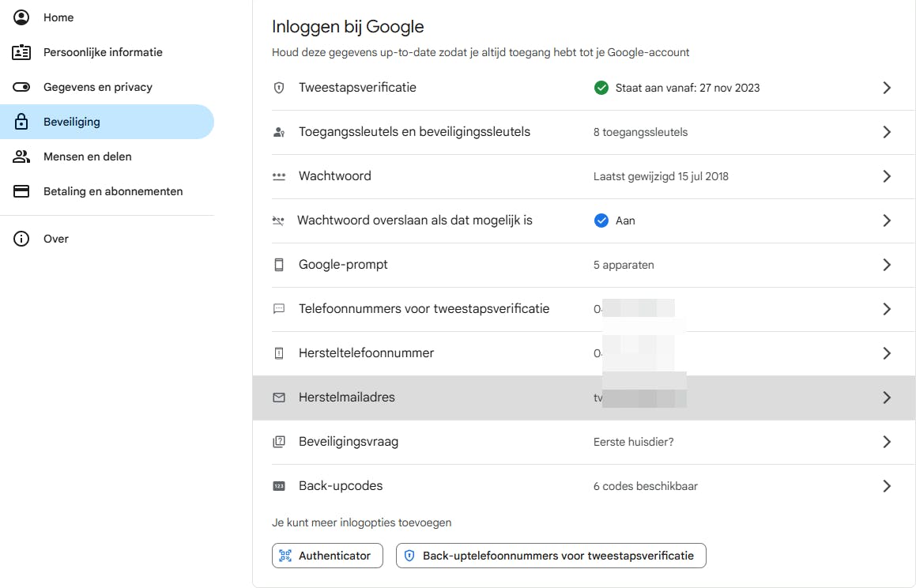Click the Google-prompt smartphone icon
Screen dimensions: 916x588
[278, 265]
